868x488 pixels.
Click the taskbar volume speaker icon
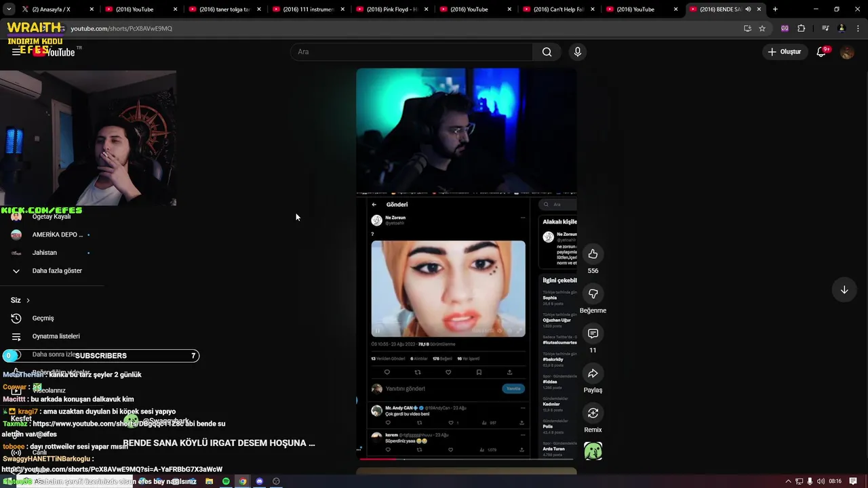pyautogui.click(x=821, y=481)
